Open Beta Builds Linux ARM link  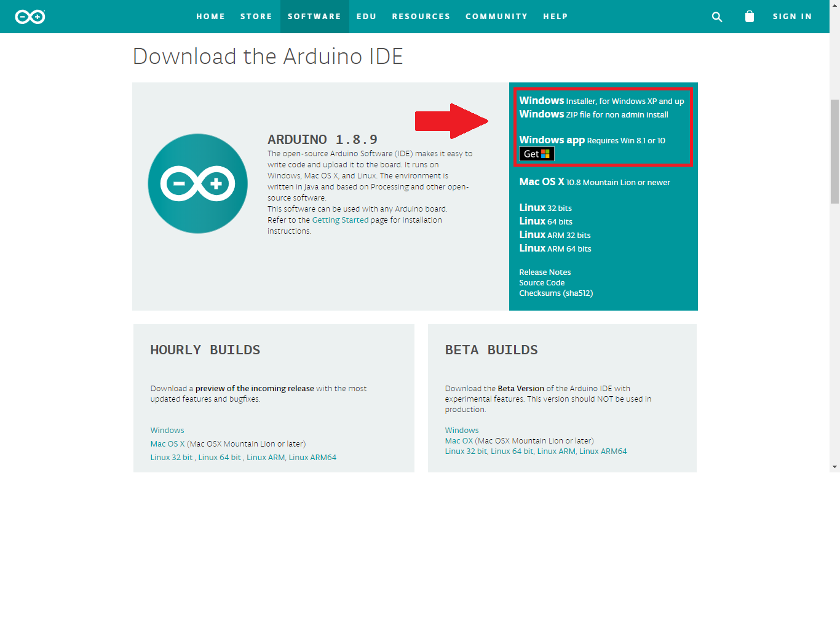click(557, 451)
